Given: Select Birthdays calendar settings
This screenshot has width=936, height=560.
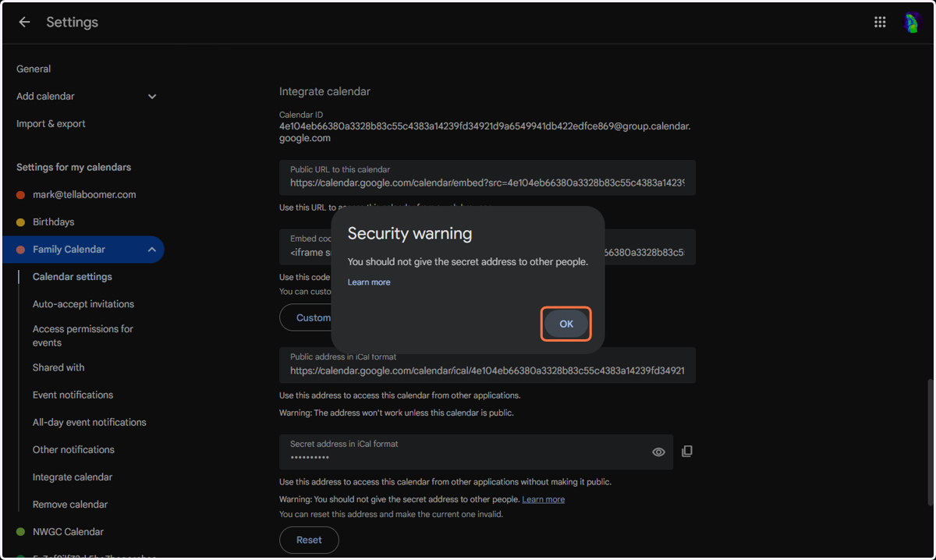Looking at the screenshot, I should point(53,222).
